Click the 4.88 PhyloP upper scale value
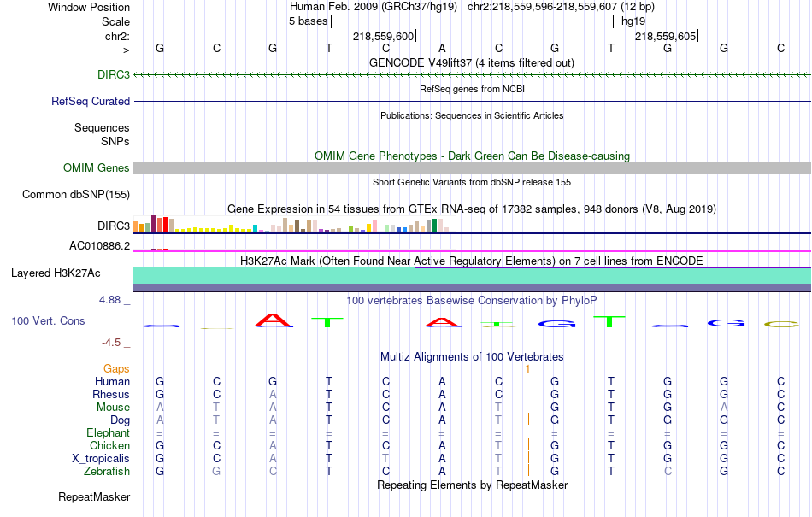812x517 pixels. coord(109,300)
